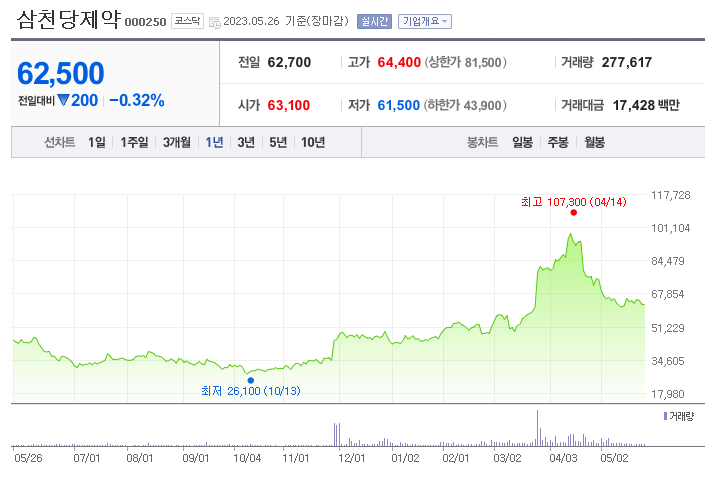Select the 1주일 line chart tab
The width and height of the screenshot is (705, 478).
(134, 143)
